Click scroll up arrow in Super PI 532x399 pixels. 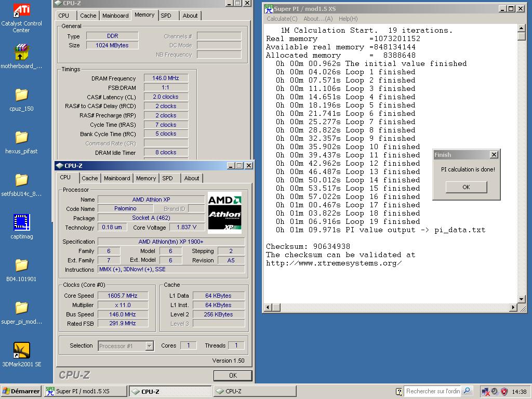522,28
